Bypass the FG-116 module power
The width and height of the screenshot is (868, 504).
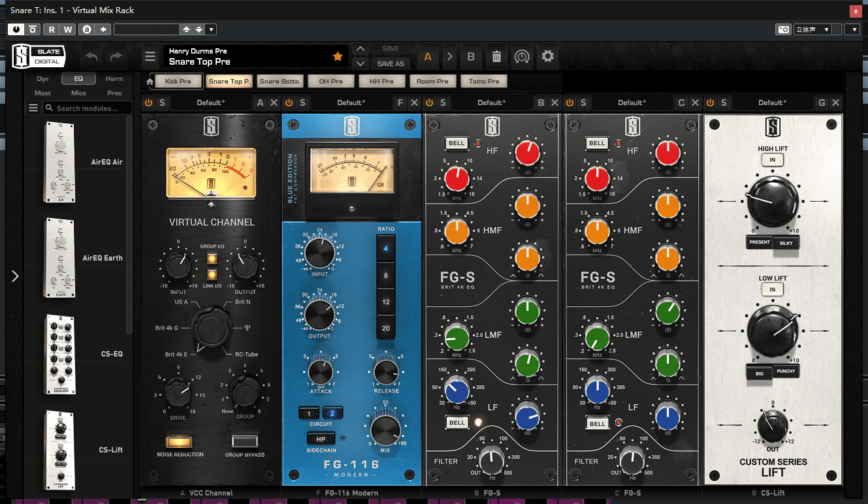coord(289,103)
